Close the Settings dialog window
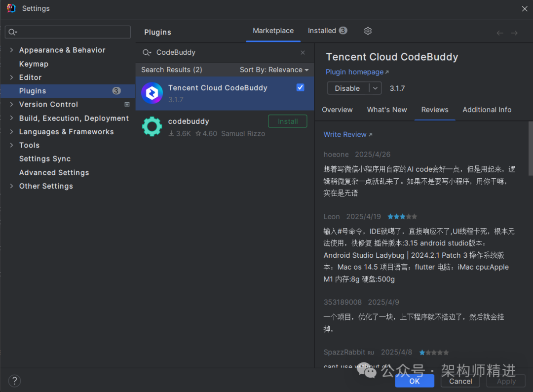This screenshot has height=392, width=533. 525,8
